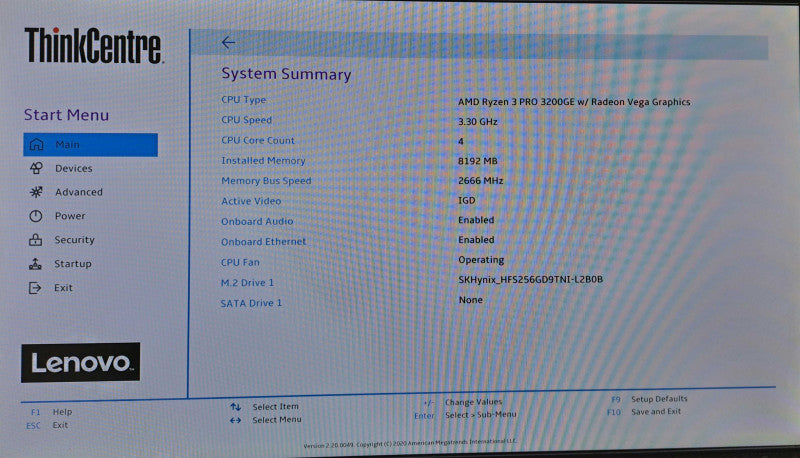Go to the Power menu label

point(70,216)
